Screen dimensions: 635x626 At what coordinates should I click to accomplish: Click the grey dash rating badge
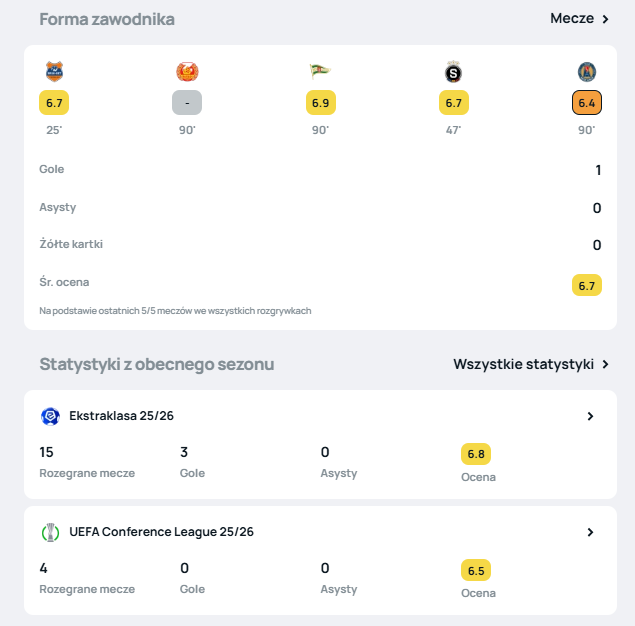pyautogui.click(x=187, y=102)
